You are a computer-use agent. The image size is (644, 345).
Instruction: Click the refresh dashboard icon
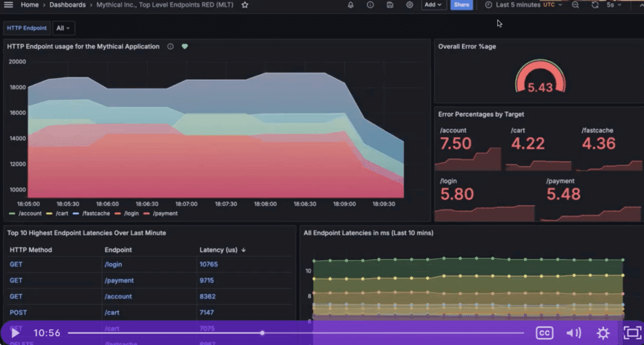[x=595, y=5]
